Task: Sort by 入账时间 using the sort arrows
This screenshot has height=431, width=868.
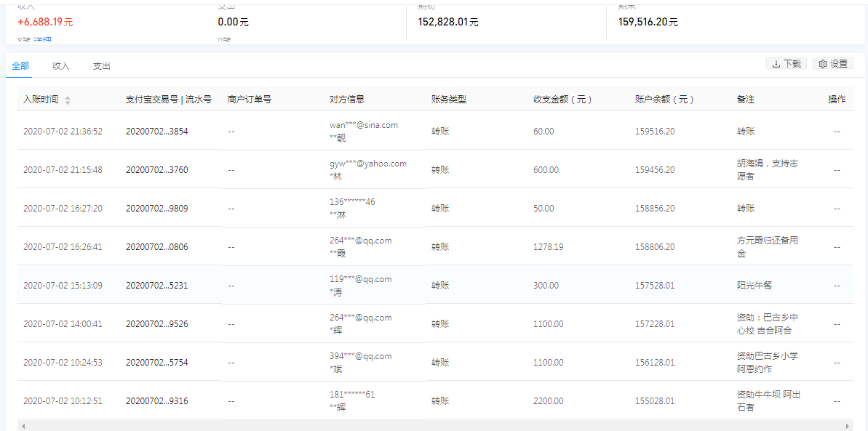Action: coord(68,100)
